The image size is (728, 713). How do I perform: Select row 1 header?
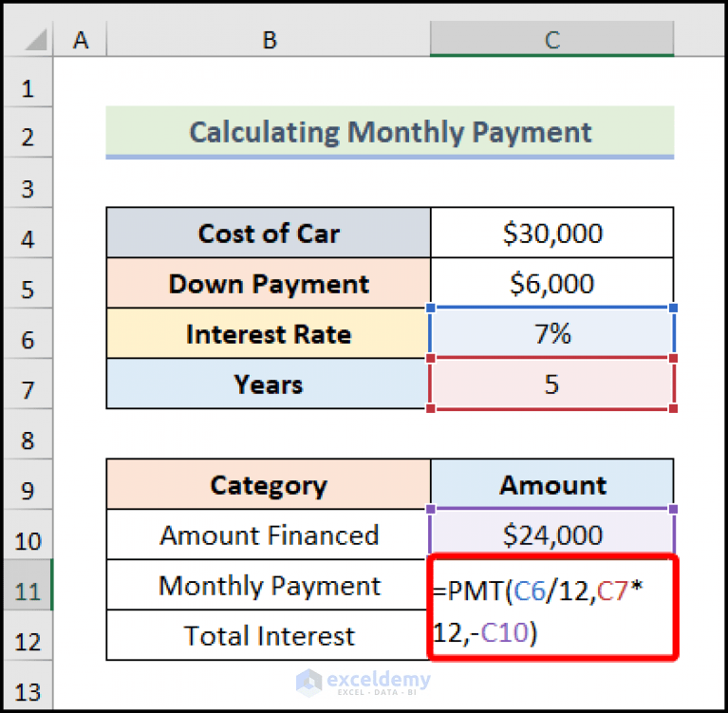(28, 83)
